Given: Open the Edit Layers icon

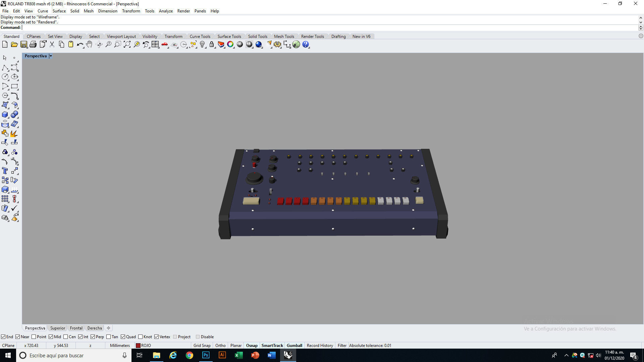Looking at the screenshot, I should pos(221,45).
